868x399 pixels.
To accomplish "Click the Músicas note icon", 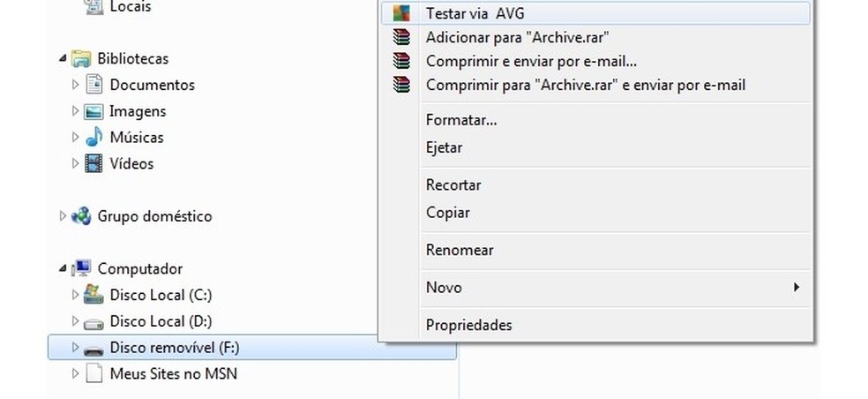I will click(x=94, y=138).
